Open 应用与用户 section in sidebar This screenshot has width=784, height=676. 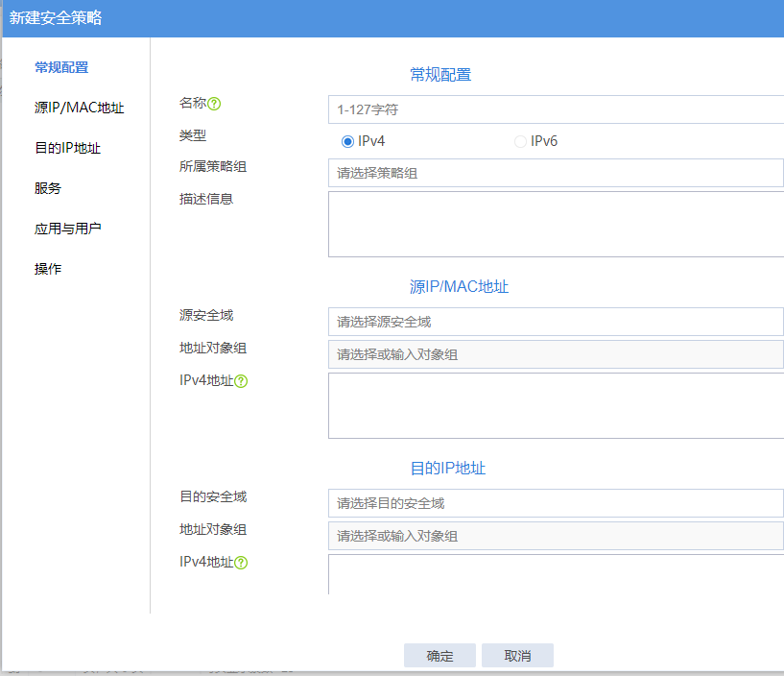67,229
